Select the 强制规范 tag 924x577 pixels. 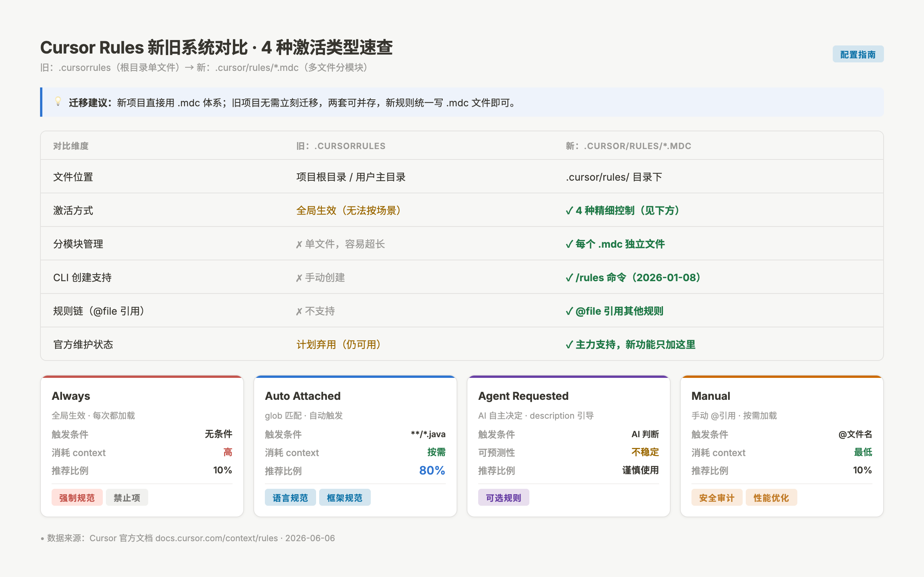click(77, 498)
